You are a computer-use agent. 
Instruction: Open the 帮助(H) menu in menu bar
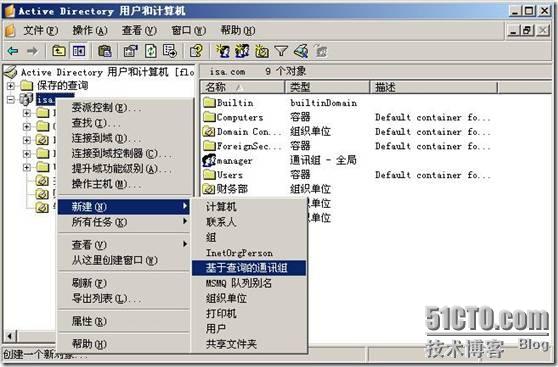pyautogui.click(x=238, y=31)
